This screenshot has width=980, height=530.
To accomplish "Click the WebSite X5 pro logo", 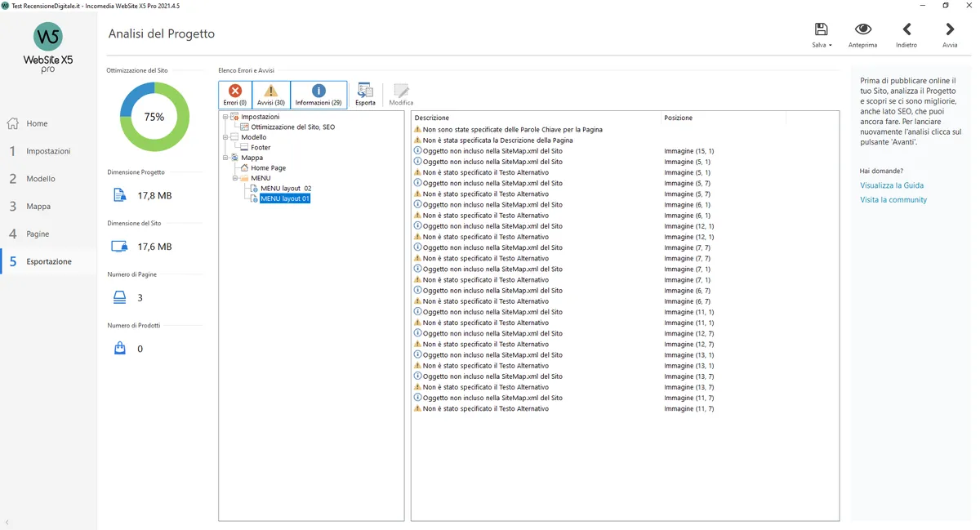I will tap(48, 47).
